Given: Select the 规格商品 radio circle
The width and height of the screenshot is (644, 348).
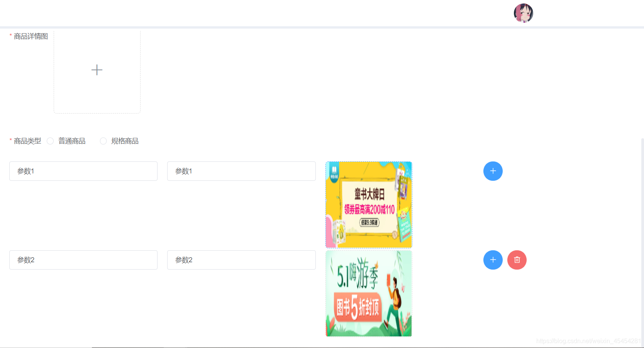Looking at the screenshot, I should (103, 141).
